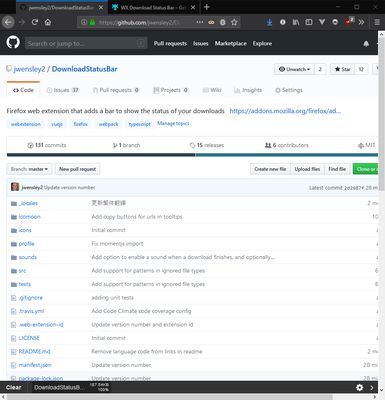Image resolution: width=385 pixels, height=400 pixels.
Task: Click Upload files button
Action: click(307, 169)
